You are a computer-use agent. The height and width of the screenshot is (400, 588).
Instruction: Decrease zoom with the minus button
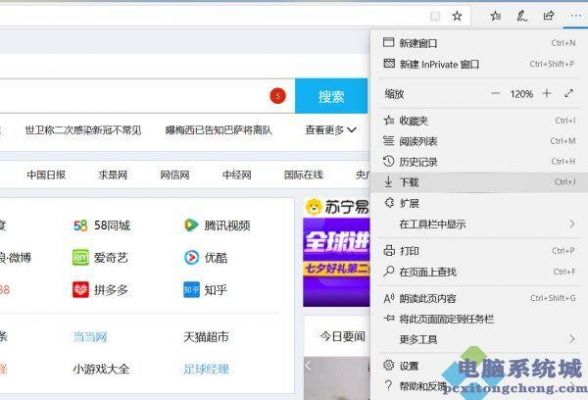click(495, 93)
